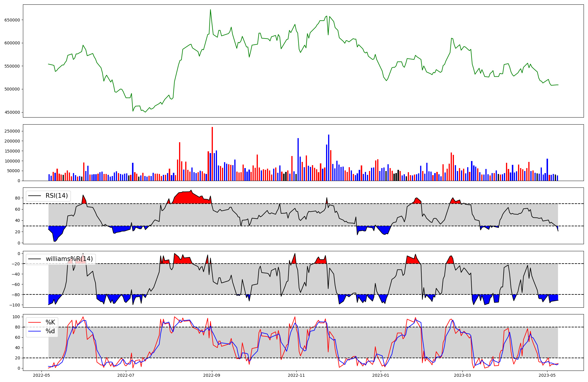Click the 2022-05 x-axis date label
The image size is (588, 382).
tap(42, 375)
